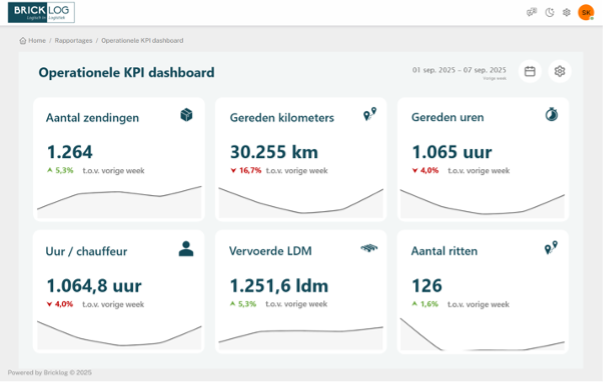Click the Aantal zendingen sparkline chart
Image resolution: width=604 pixels, height=382 pixels.
point(119,202)
